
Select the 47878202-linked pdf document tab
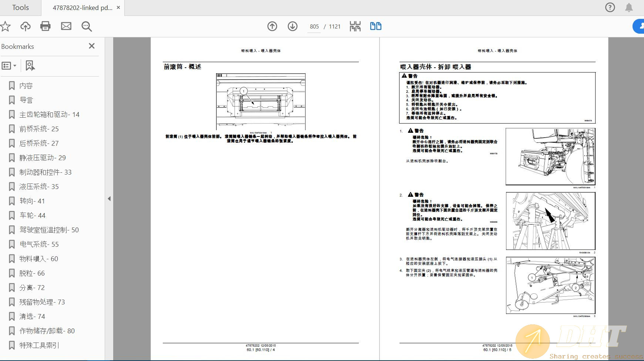(x=82, y=8)
